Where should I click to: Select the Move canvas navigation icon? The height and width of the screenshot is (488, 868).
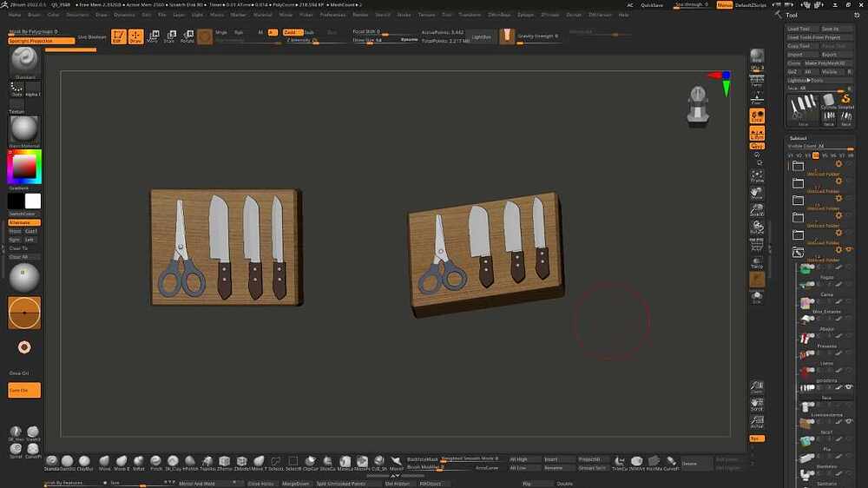(757, 194)
